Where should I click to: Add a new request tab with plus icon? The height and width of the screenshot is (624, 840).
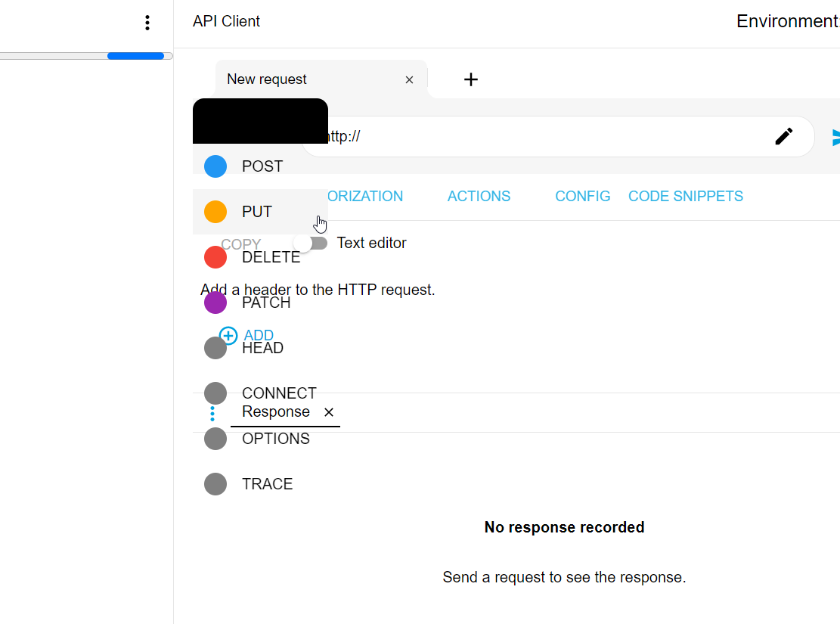[x=471, y=79]
